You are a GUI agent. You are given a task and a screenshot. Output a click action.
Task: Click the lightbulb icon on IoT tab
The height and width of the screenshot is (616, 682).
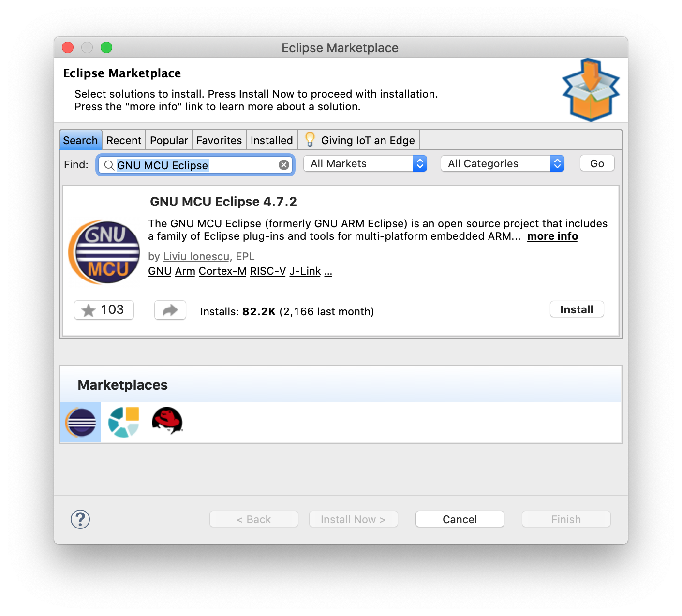(x=310, y=140)
